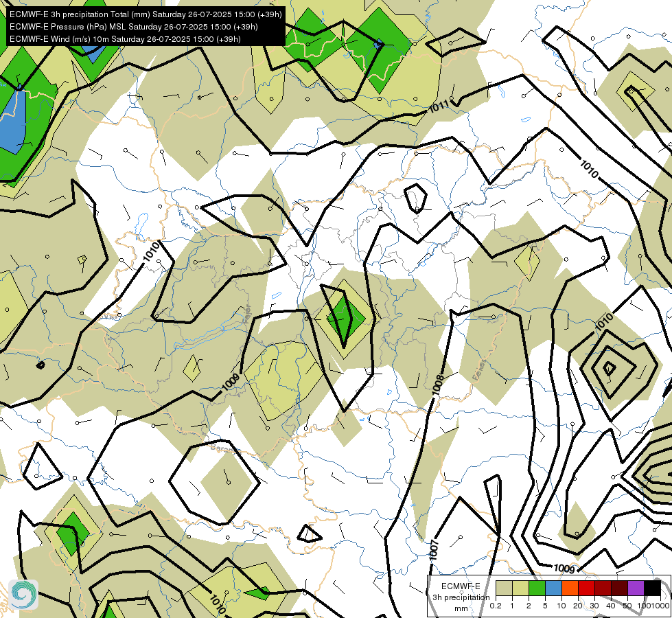Screen dimensions: 672x618
Task: Select the orange 10–20 mm legend swatch
Action: coord(570,588)
